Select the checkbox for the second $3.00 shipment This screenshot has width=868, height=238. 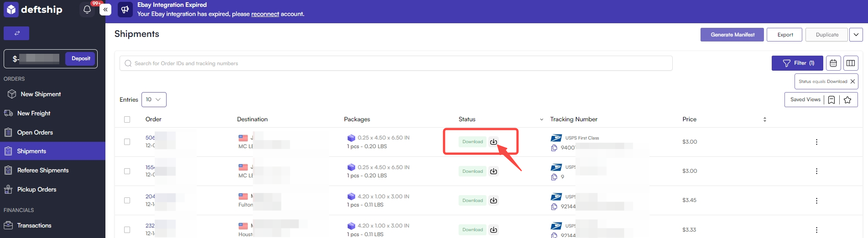(127, 171)
